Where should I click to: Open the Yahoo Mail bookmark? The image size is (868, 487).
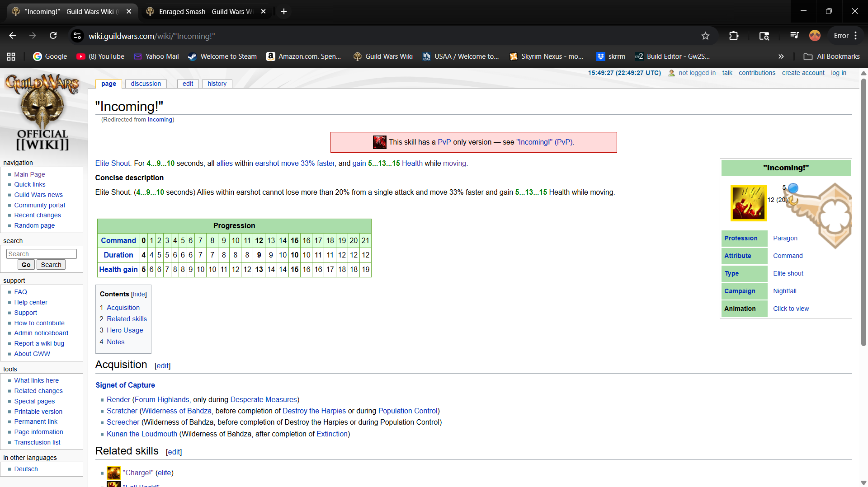[156, 56]
